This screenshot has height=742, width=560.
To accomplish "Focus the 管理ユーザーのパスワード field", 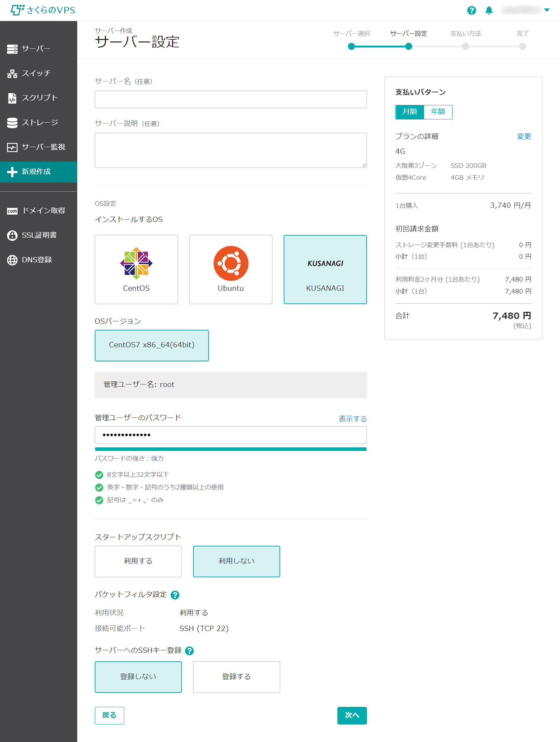I will click(x=231, y=435).
